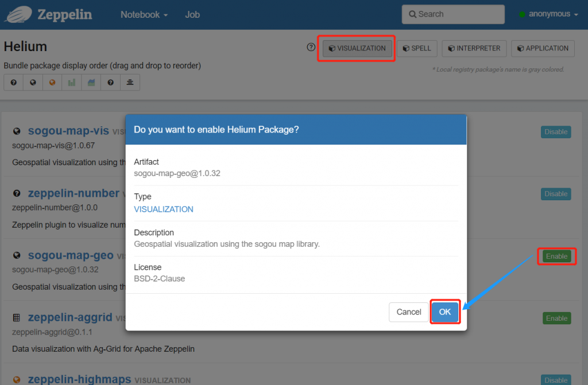
Task: Show INTERPRETER packages
Action: click(474, 48)
